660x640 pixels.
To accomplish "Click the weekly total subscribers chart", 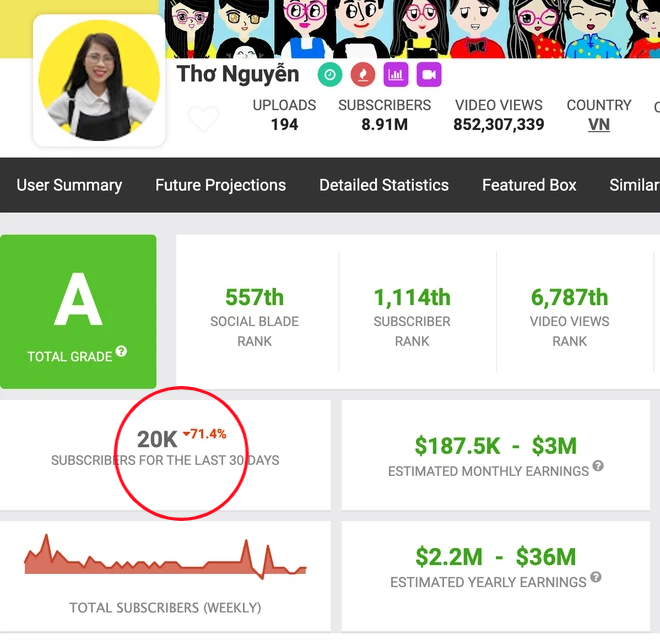I will [165, 557].
